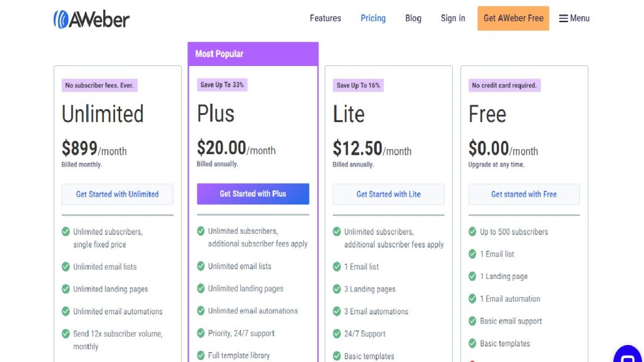Screen dimensions: 644x362
Task: Click checkmark beside Unlimited landing pages in Plus
Action: point(201,288)
